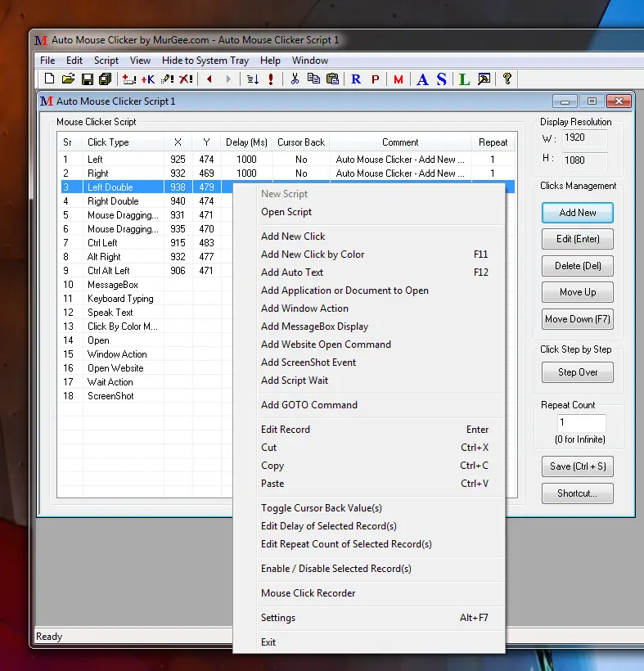Click the Add New button
The width and height of the screenshot is (644, 671).
pyautogui.click(x=577, y=213)
